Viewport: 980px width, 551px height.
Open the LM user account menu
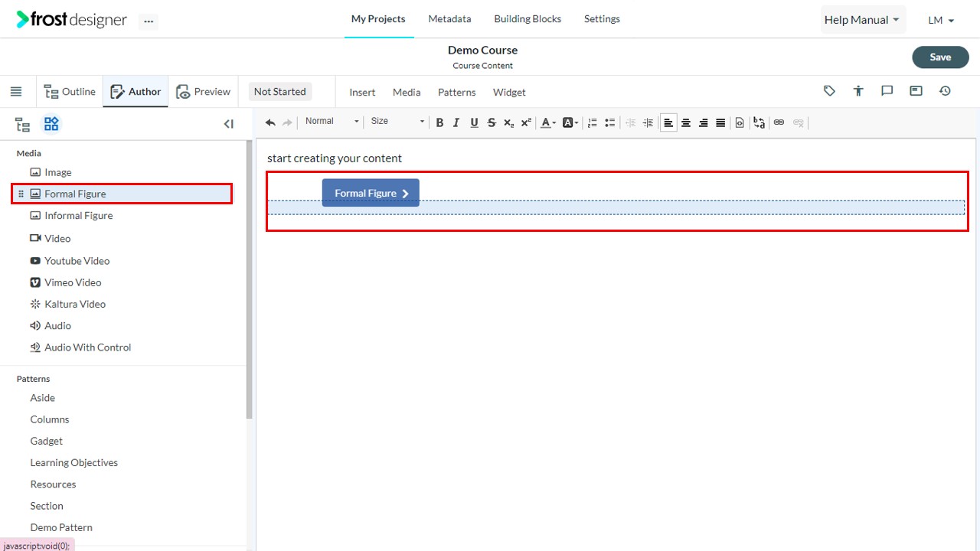941,21
